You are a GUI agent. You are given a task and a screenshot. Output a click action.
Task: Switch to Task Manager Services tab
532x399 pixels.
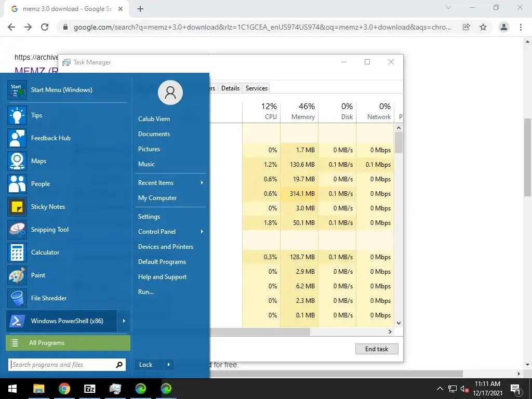click(257, 88)
